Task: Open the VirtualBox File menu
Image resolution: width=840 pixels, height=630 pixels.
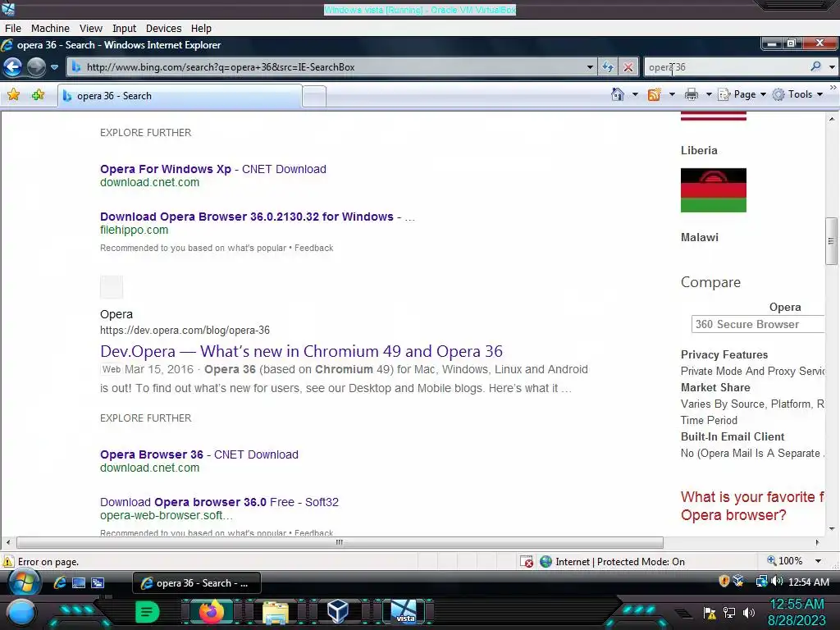Action: pyautogui.click(x=13, y=29)
